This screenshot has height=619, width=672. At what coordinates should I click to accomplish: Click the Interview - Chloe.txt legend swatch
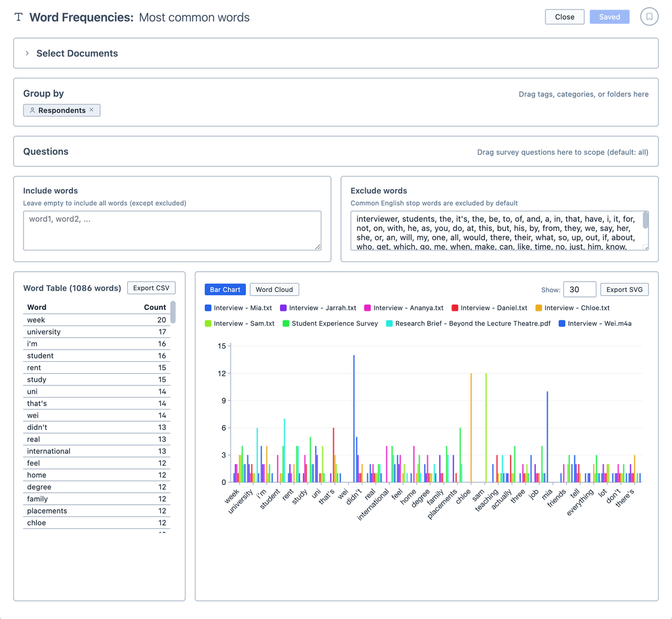(x=539, y=308)
